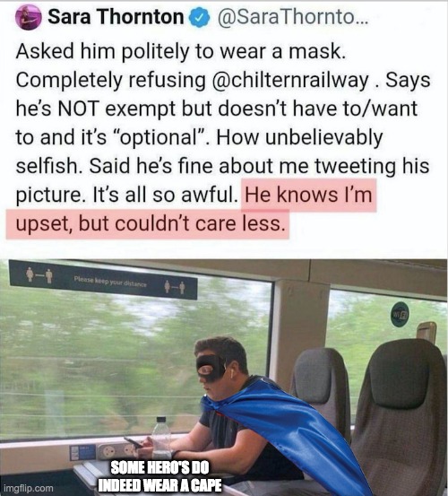Click right distancing figures icon on sign
The image size is (448, 496).
coord(175,287)
